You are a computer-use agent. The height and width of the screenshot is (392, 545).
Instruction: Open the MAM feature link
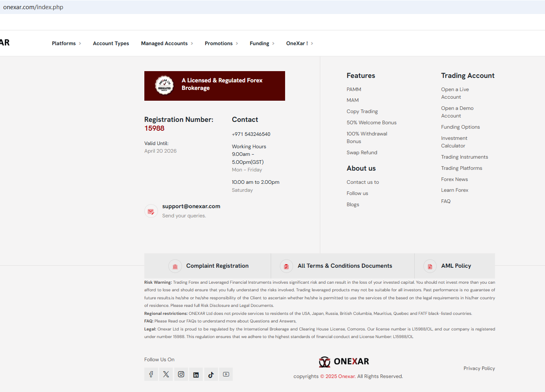point(353,100)
